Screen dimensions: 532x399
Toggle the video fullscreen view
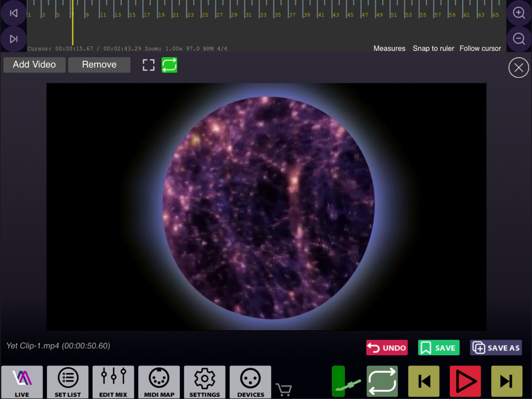pyautogui.click(x=149, y=64)
